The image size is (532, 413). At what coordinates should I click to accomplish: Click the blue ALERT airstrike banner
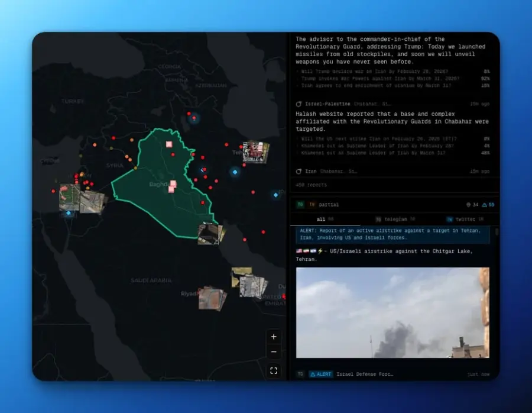[392, 234]
